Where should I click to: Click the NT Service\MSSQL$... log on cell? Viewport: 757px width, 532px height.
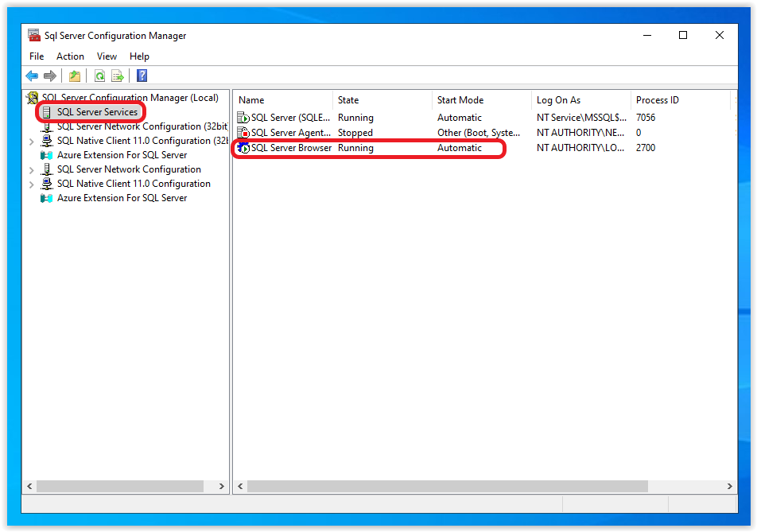click(581, 118)
